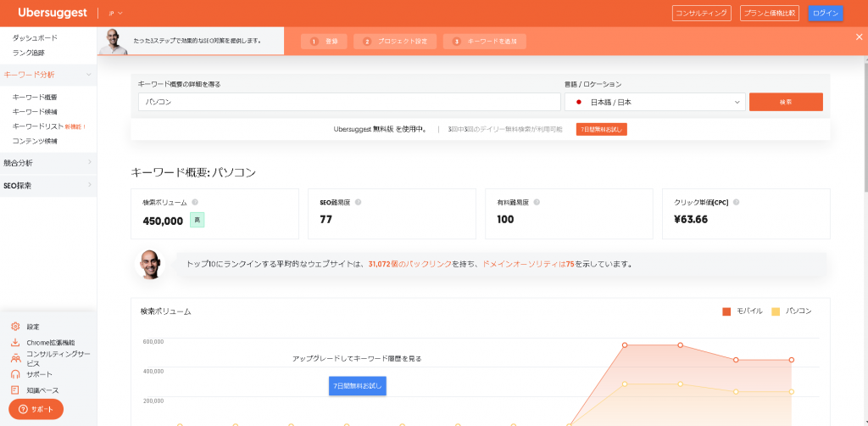The height and width of the screenshot is (426, 868).
Task: Click ドメインオーソリティは75 link
Action: 528,264
